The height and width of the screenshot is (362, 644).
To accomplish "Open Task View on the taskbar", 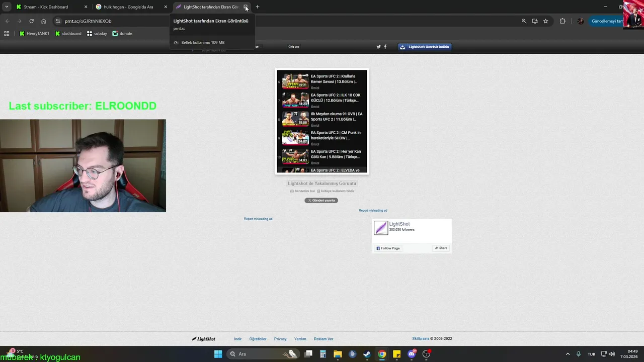I will (308, 354).
